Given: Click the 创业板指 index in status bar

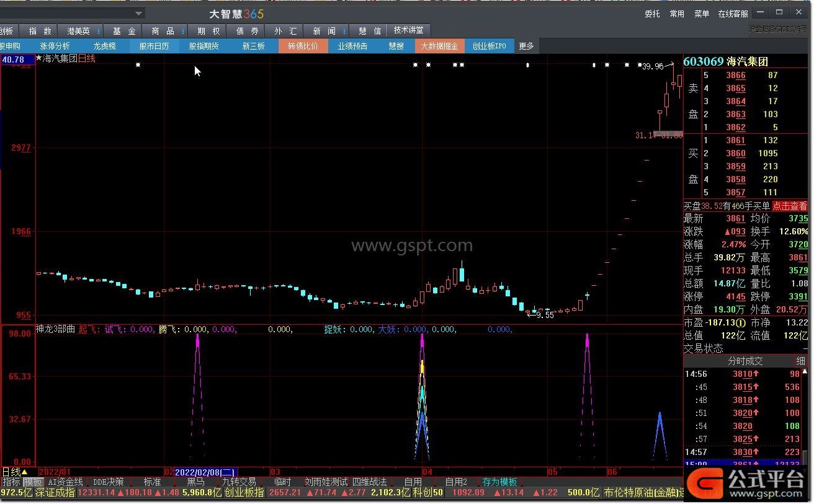Looking at the screenshot, I should click(x=244, y=493).
